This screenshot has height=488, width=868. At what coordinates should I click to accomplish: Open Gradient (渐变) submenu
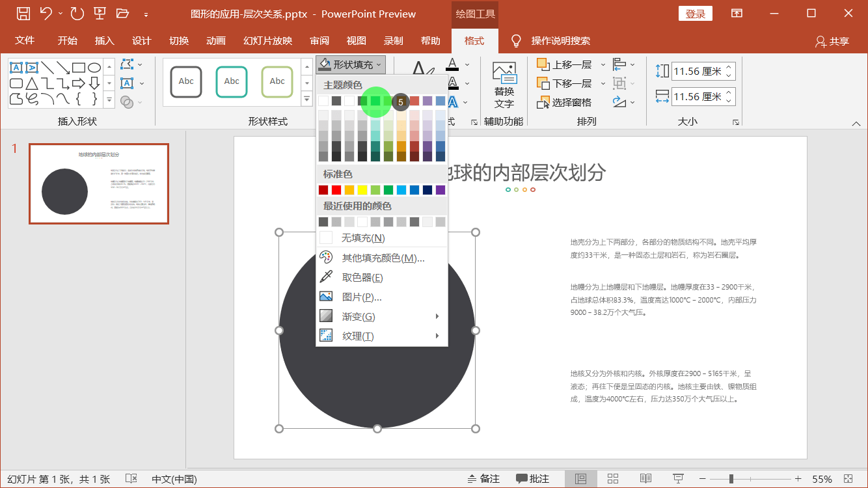coord(382,317)
